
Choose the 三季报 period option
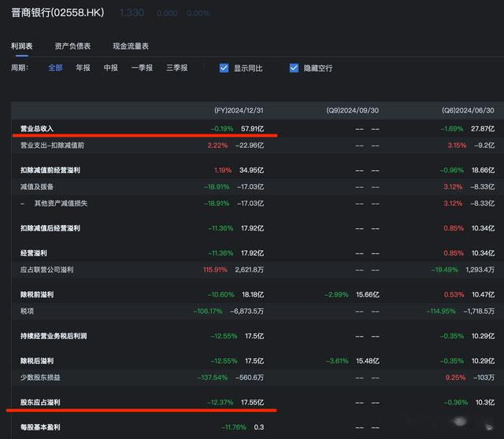tap(176, 68)
